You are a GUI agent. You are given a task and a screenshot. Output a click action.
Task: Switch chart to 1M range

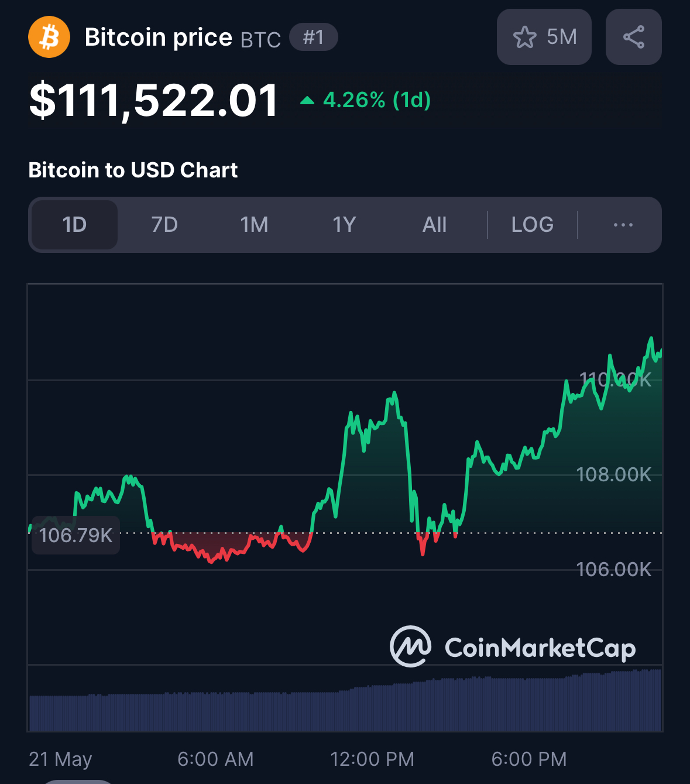pyautogui.click(x=254, y=225)
